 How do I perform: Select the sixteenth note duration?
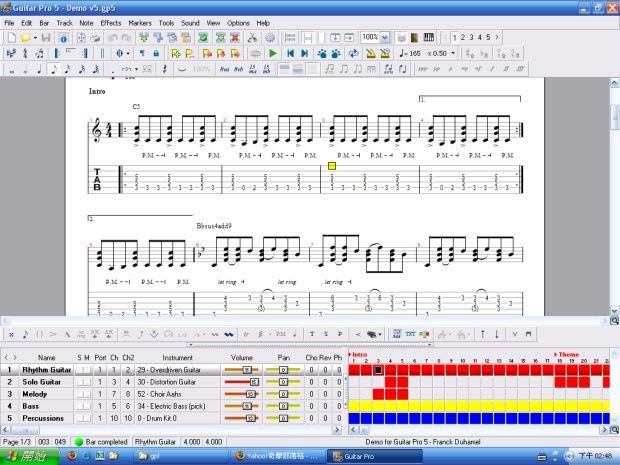(x=68, y=69)
